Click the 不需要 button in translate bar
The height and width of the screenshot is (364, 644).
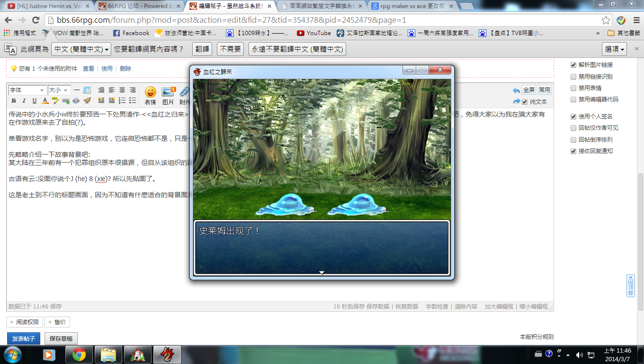tap(231, 49)
